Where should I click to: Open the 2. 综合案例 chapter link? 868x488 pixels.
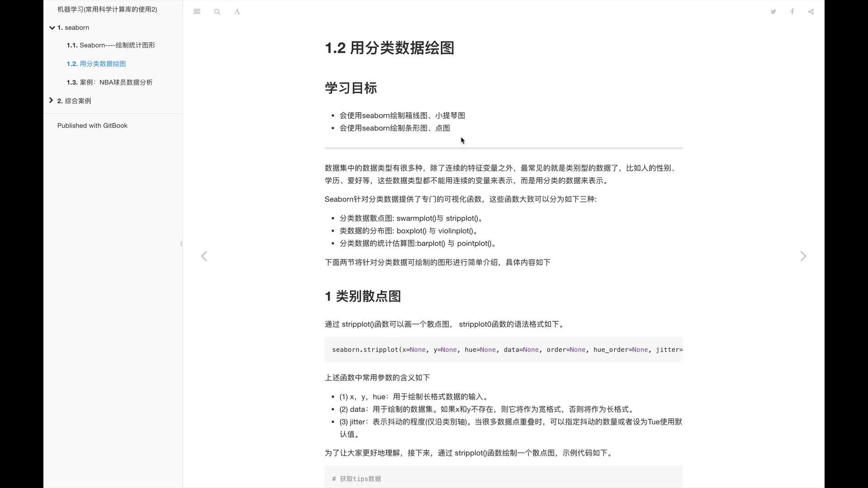(x=74, y=101)
